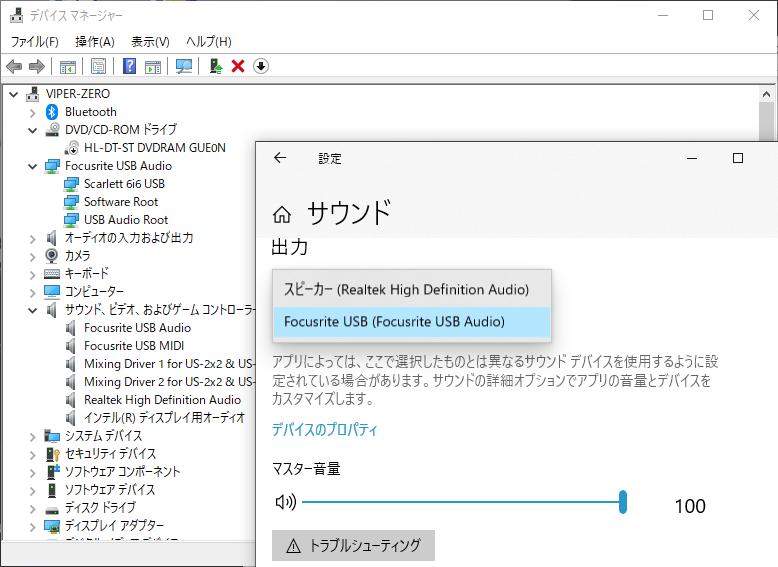Select インテル(R) ディスプレイ用オーディオ device
778x567 pixels.
point(164,418)
